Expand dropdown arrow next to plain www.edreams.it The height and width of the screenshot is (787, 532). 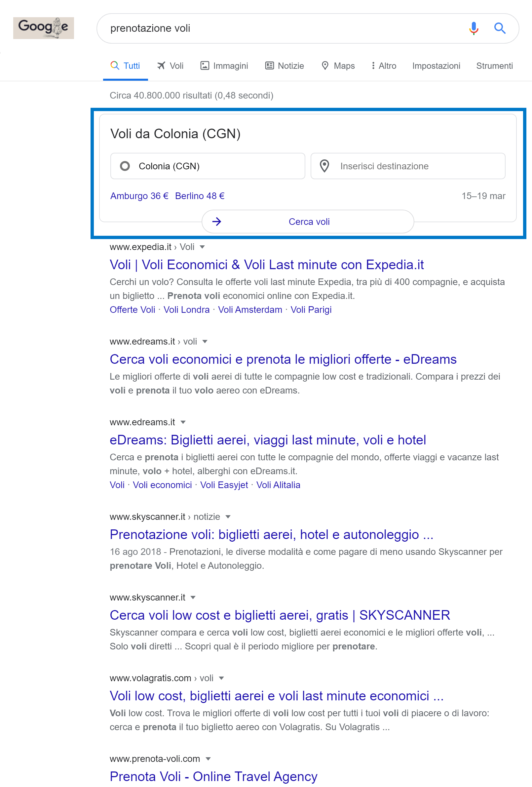(x=183, y=422)
